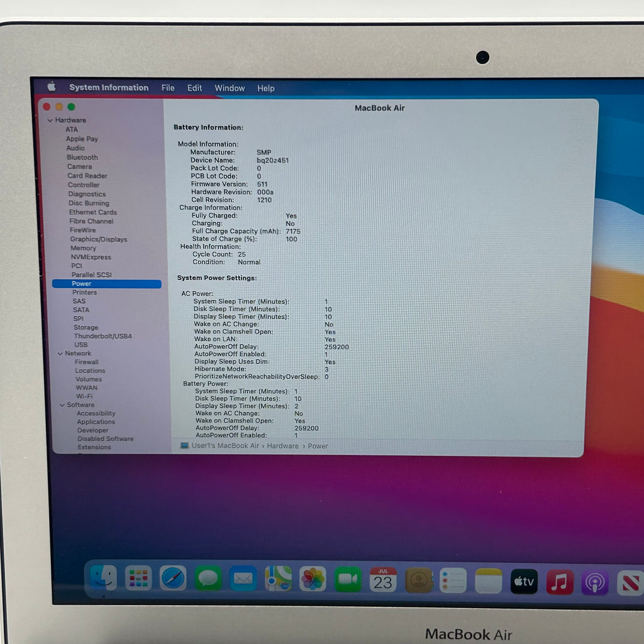Screen dimensions: 644x644
Task: Select Card Reader in the sidebar
Action: (87, 176)
